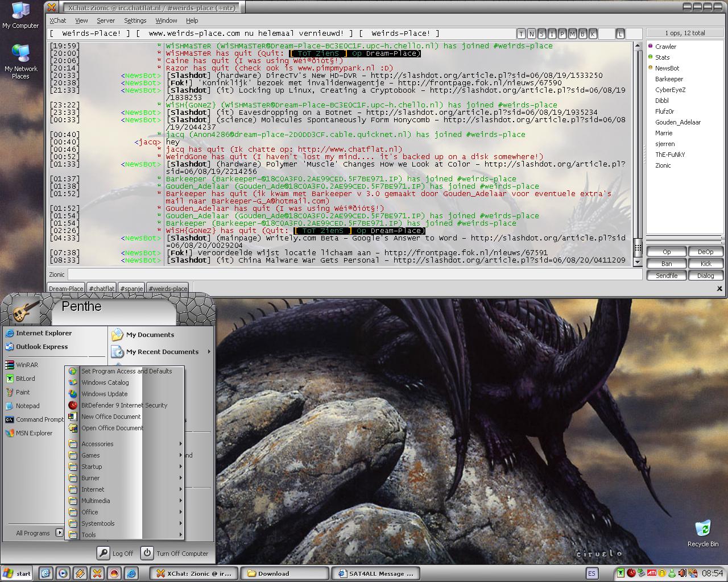
Task: Click the Log Off button
Action: tap(115, 553)
